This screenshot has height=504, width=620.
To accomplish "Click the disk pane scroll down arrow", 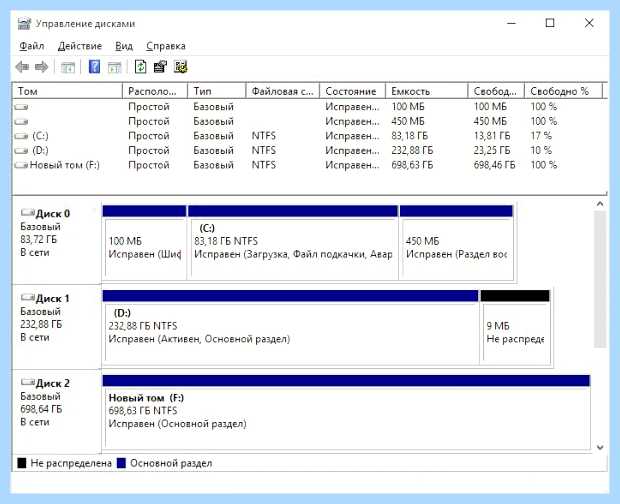I will 600,447.
